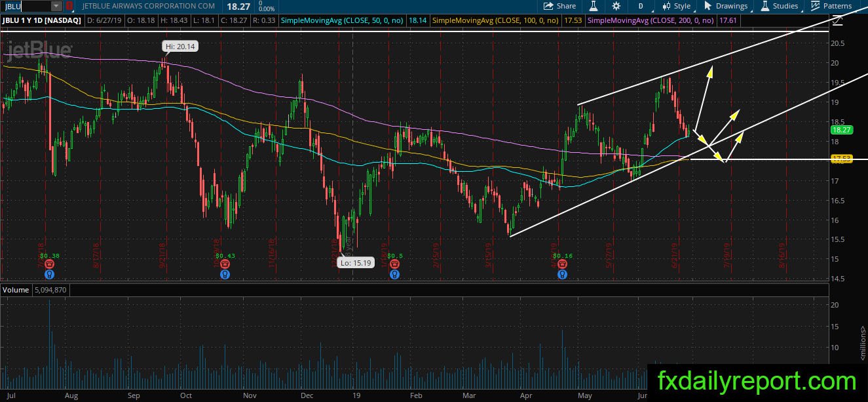Click the Apr label on the time axis

(x=525, y=395)
